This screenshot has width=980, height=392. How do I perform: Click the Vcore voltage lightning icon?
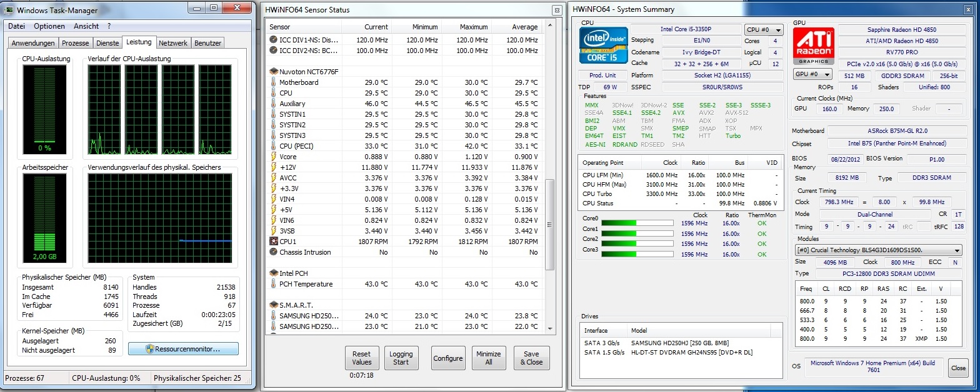point(273,157)
